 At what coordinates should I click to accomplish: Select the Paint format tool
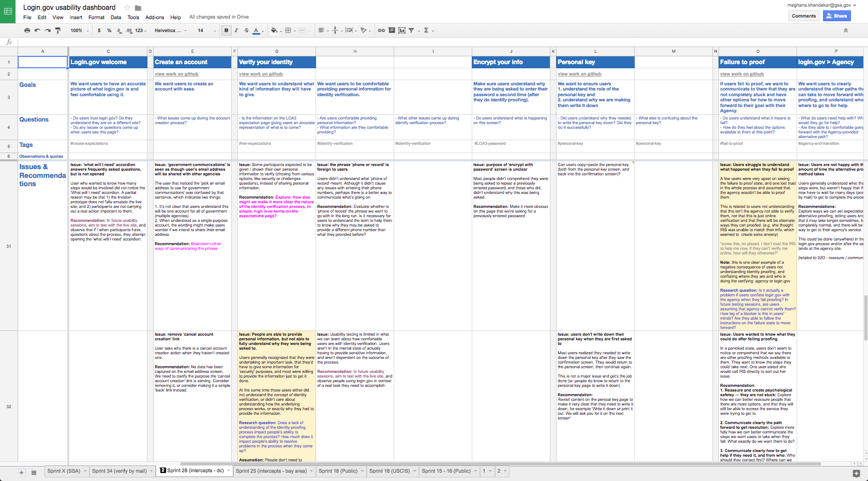point(58,31)
